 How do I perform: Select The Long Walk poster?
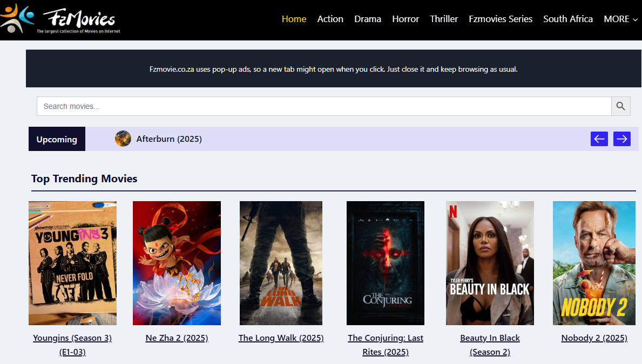[281, 263]
